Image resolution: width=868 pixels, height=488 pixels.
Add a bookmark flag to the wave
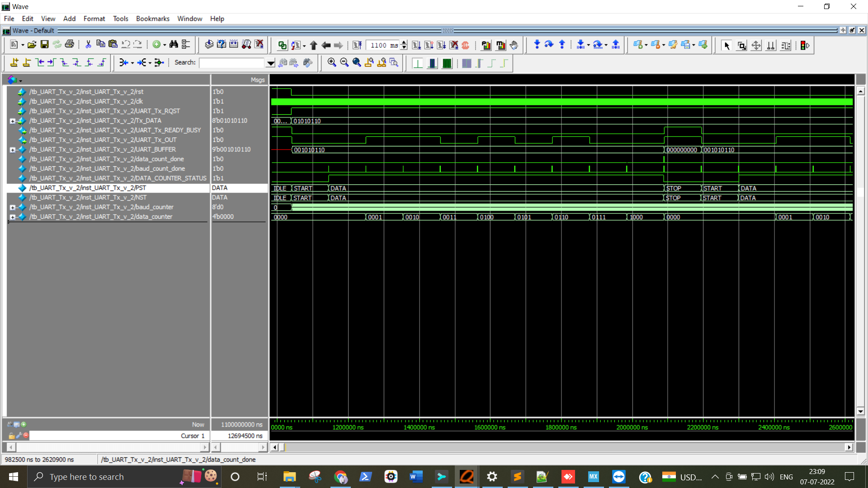pos(639,45)
